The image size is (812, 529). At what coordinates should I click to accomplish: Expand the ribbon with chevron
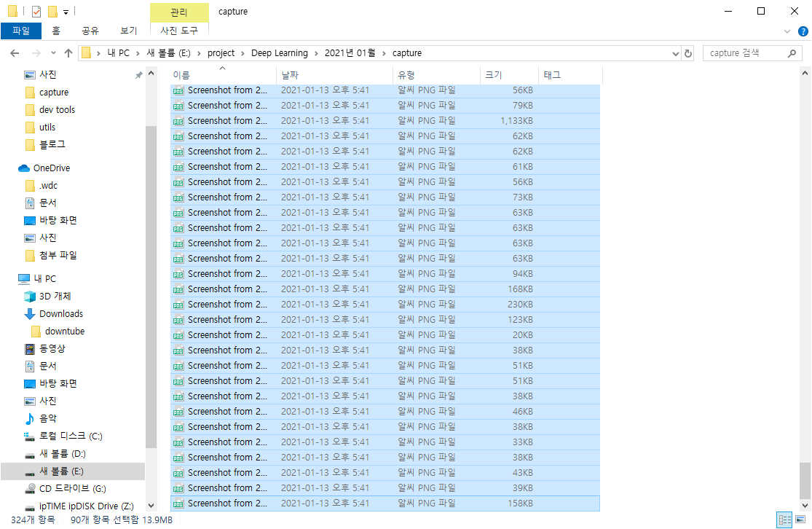click(x=787, y=31)
